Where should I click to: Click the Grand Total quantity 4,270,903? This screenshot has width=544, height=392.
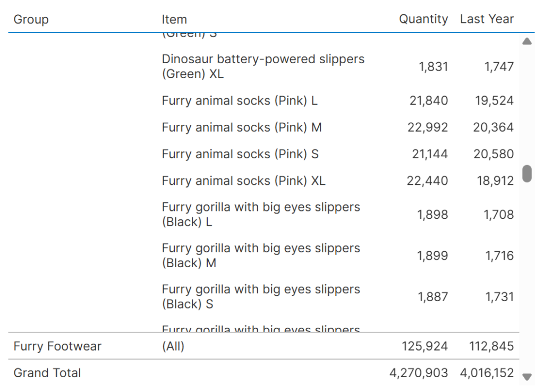419,373
